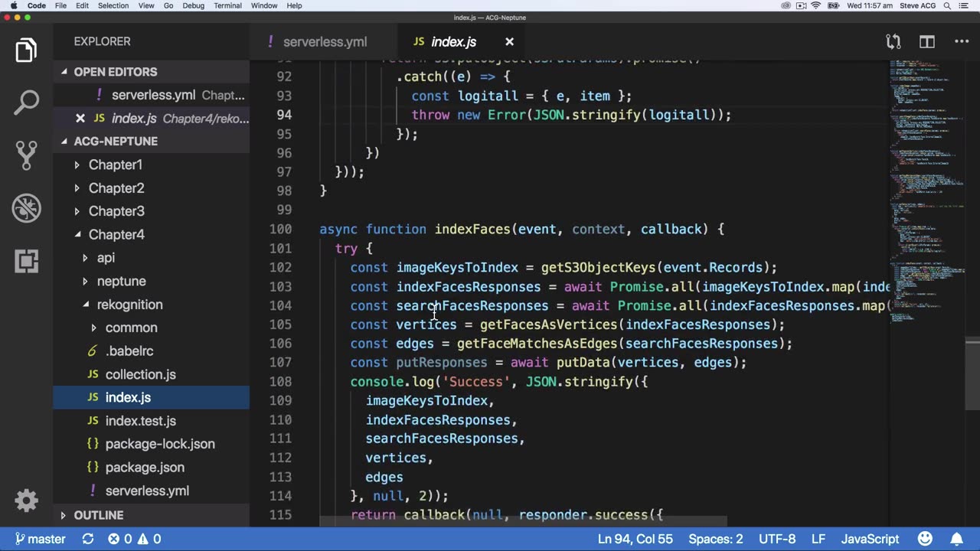Click the Manage gear icon
Viewport: 980px width, 551px height.
(26, 500)
